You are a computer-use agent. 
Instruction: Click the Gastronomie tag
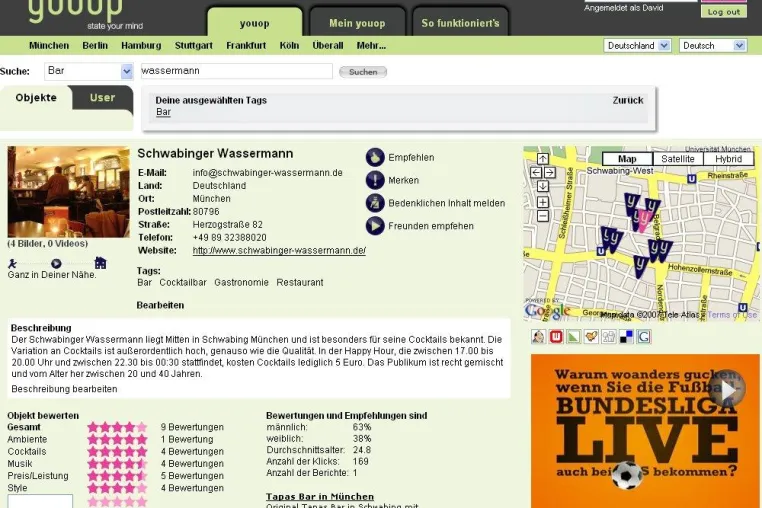(242, 282)
